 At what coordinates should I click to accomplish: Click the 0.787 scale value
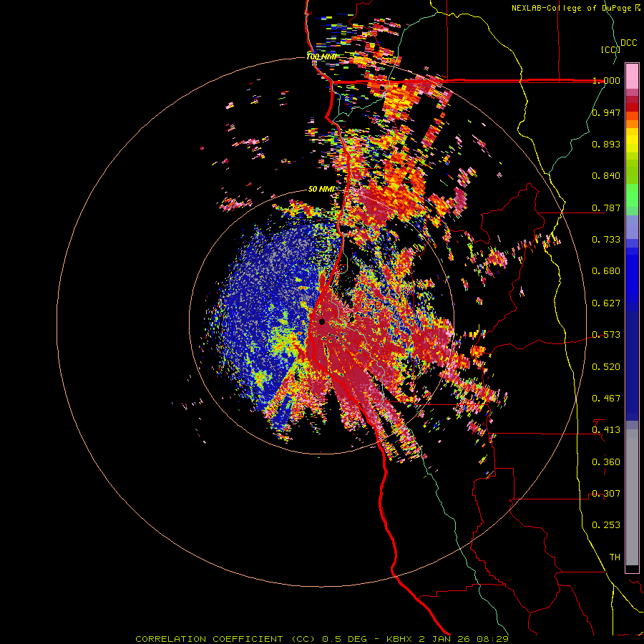[x=606, y=208]
